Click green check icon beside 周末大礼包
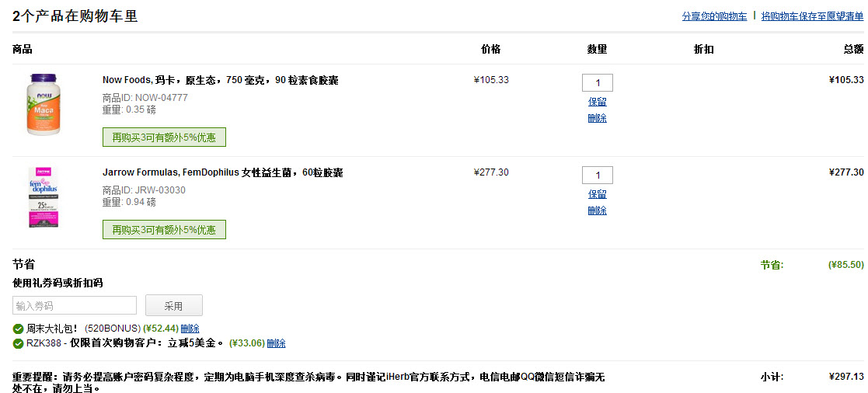This screenshot has height=393, width=868. pyautogui.click(x=19, y=329)
